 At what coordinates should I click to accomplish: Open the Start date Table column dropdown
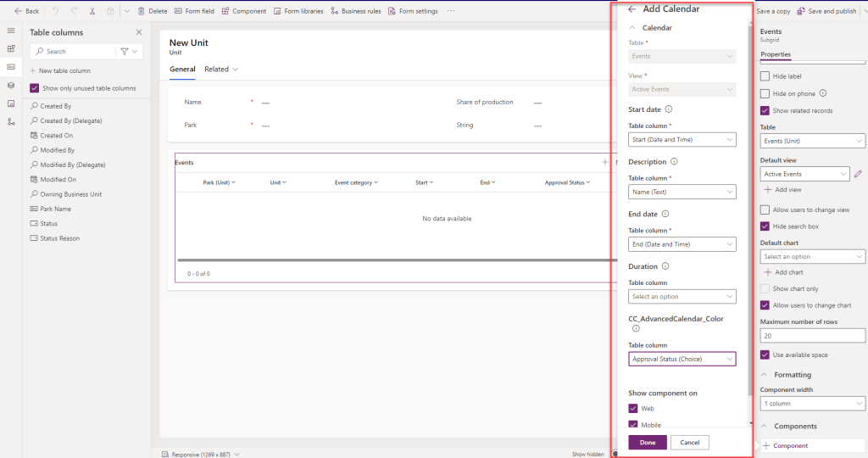[x=682, y=139]
